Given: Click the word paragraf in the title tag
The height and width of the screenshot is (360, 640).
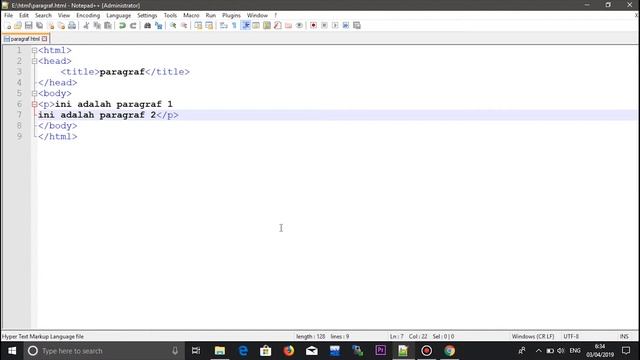Looking at the screenshot, I should (122, 72).
